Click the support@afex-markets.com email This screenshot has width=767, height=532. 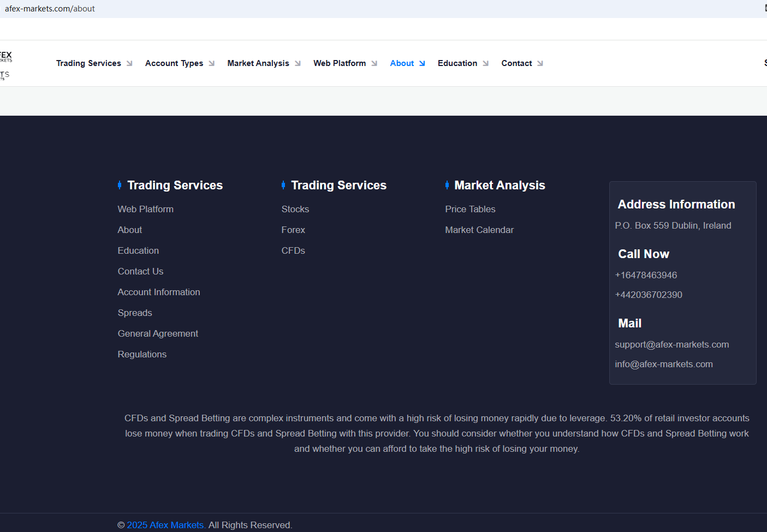671,344
